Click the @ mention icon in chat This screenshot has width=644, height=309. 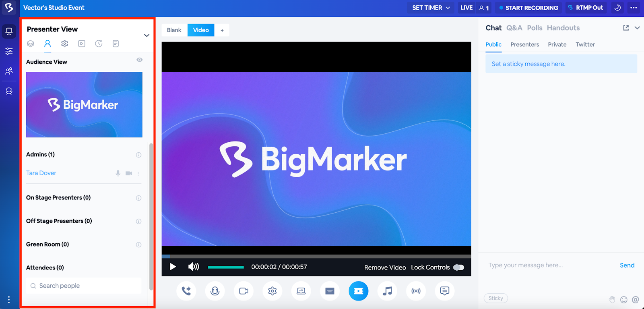coord(636,299)
